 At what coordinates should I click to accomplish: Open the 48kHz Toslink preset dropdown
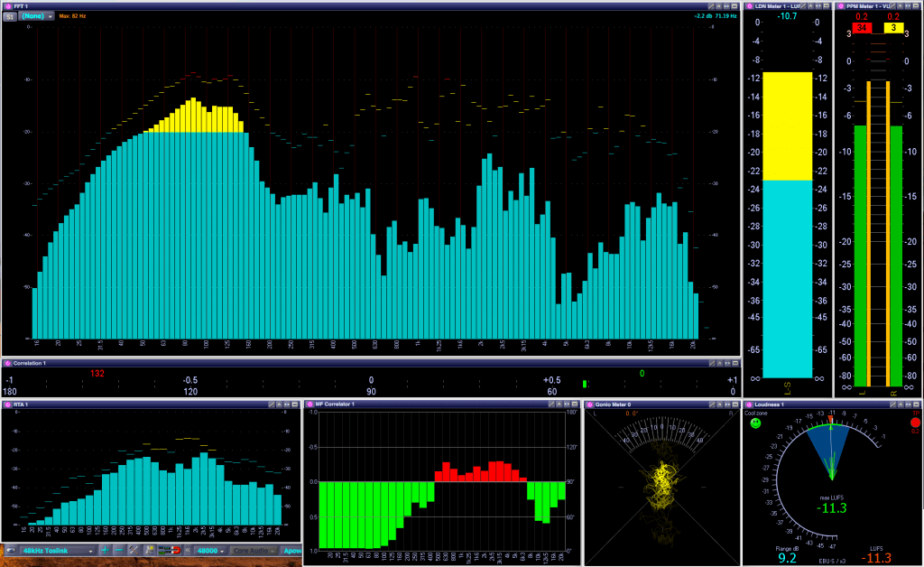click(57, 551)
